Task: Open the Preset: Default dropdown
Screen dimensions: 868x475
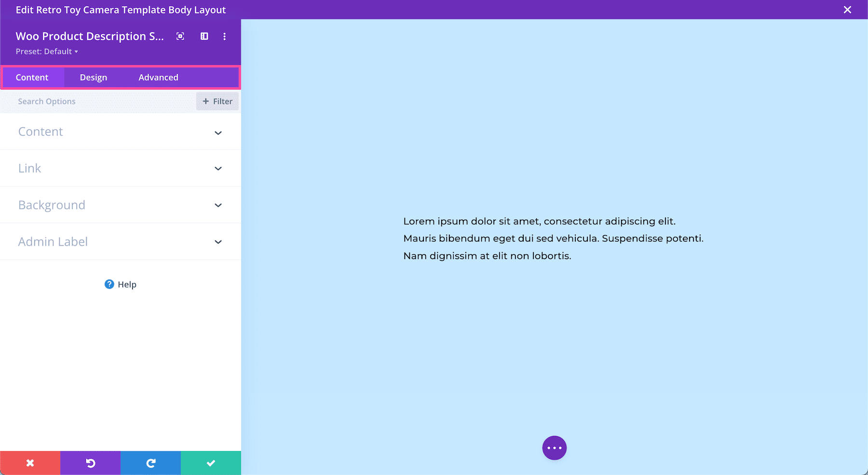Action: tap(47, 52)
